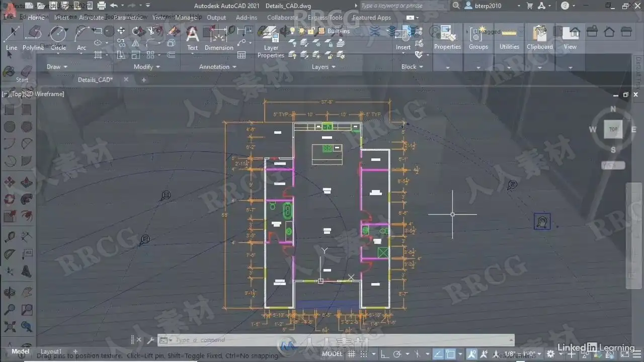This screenshot has height=362, width=644.
Task: Click the MODEL space button in status bar
Action: point(332,354)
